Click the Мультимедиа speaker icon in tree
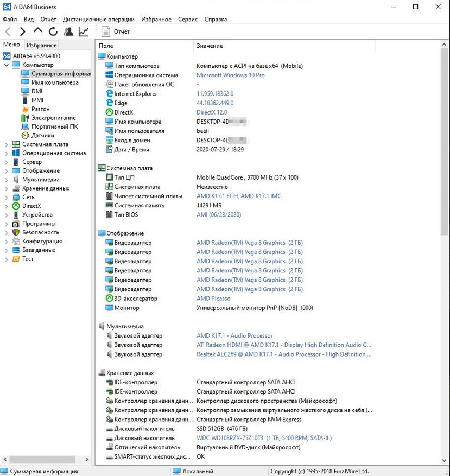 [x=16, y=180]
